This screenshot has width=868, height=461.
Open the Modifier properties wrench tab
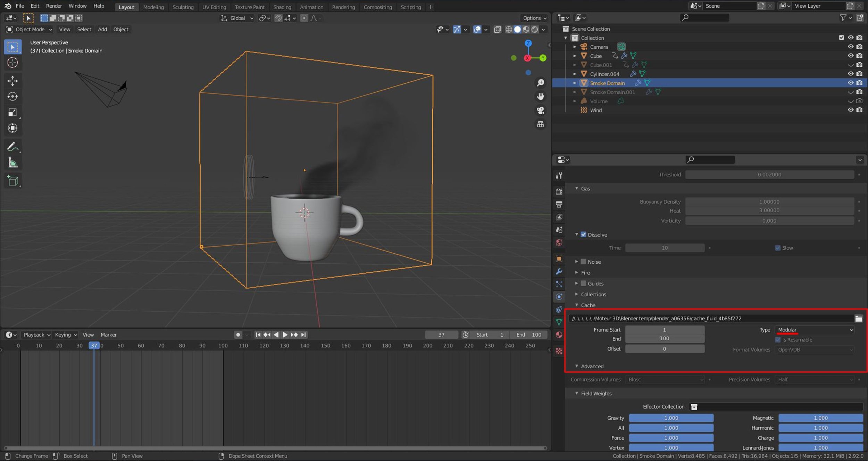coord(559,271)
